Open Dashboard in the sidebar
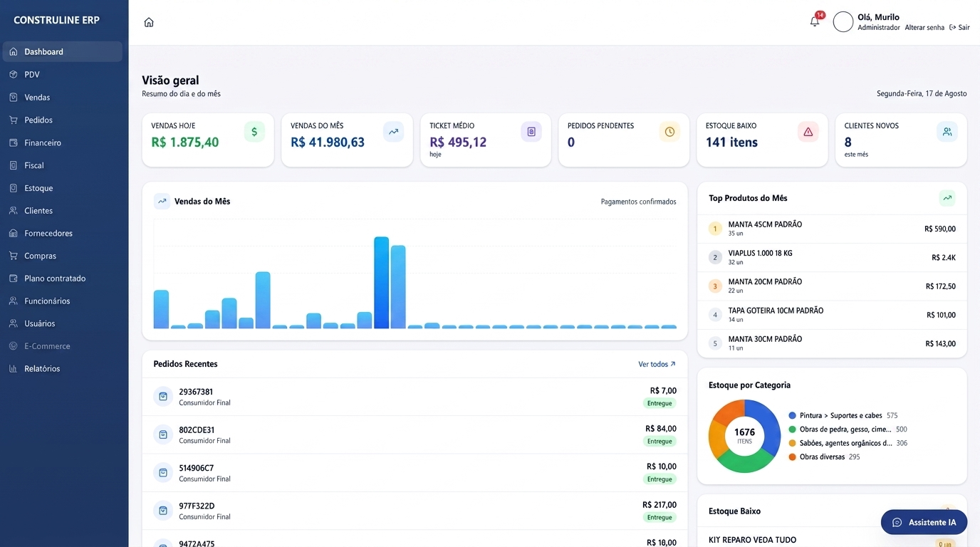Viewport: 980px width, 547px height. tap(63, 52)
